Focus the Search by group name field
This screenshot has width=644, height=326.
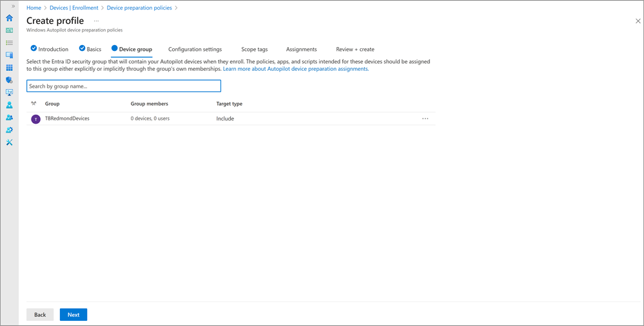coord(124,86)
